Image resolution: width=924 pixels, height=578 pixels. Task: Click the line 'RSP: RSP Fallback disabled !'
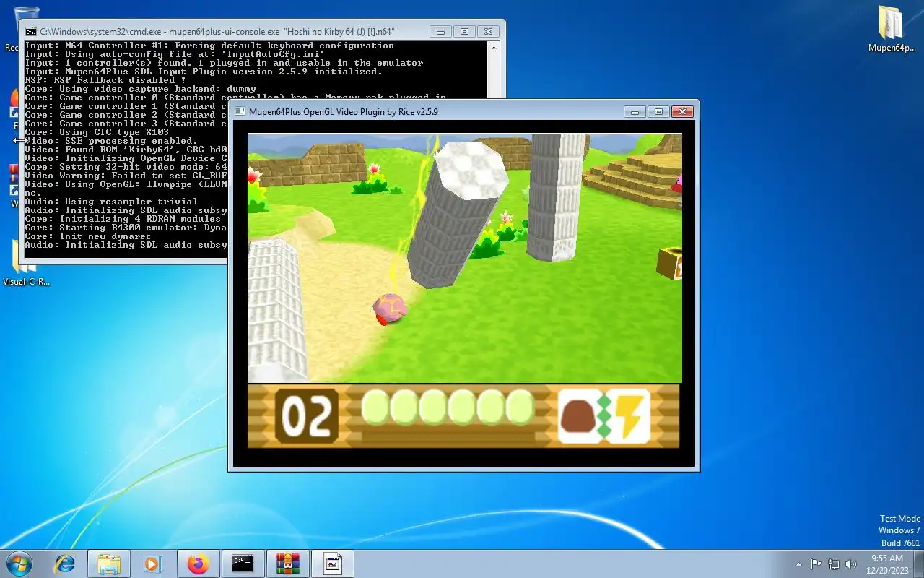[x=105, y=80]
